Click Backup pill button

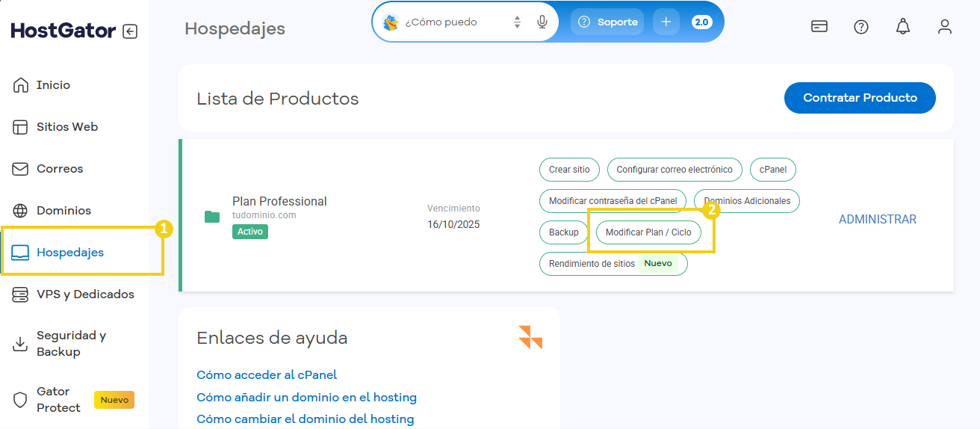(x=564, y=232)
